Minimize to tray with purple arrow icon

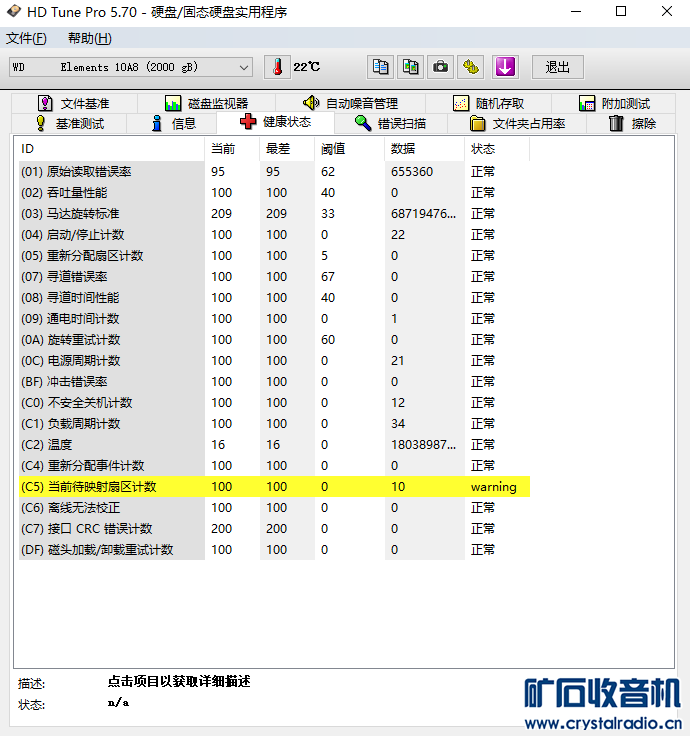pos(505,67)
